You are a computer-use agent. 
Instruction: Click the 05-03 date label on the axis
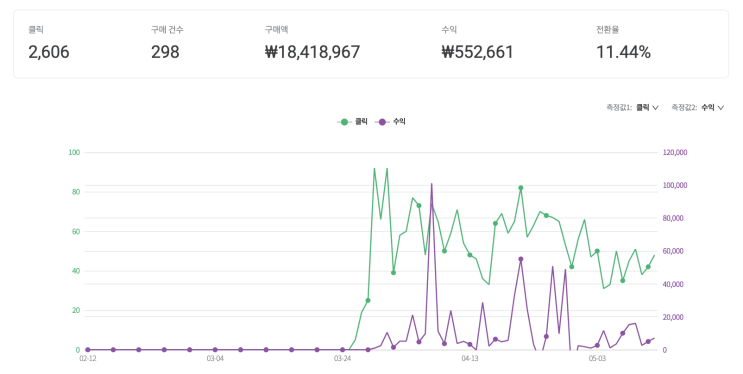pos(597,358)
